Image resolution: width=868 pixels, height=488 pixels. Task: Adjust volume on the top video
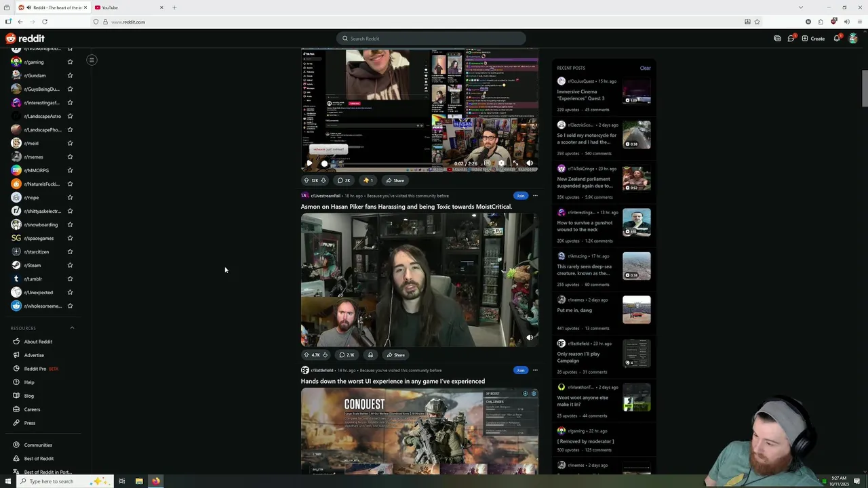[x=530, y=163]
